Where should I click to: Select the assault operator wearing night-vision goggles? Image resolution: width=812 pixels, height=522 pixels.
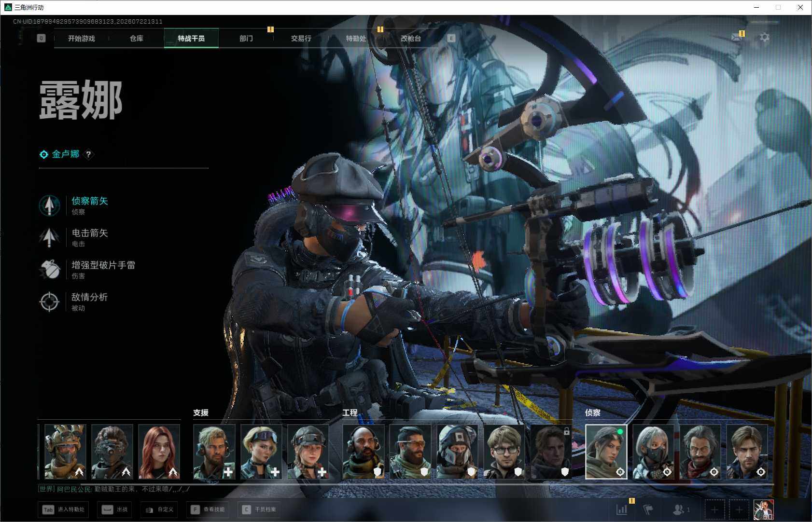[112, 452]
